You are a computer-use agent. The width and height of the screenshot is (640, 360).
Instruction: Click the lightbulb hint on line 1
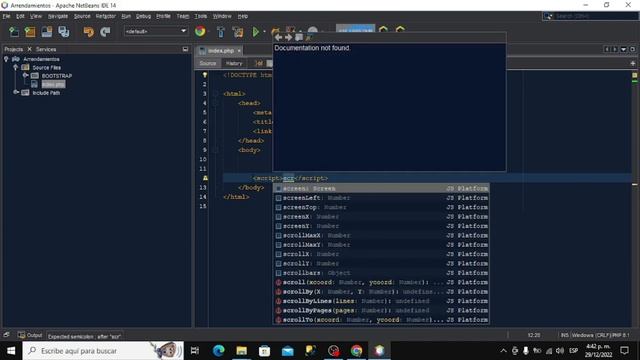[x=205, y=75]
